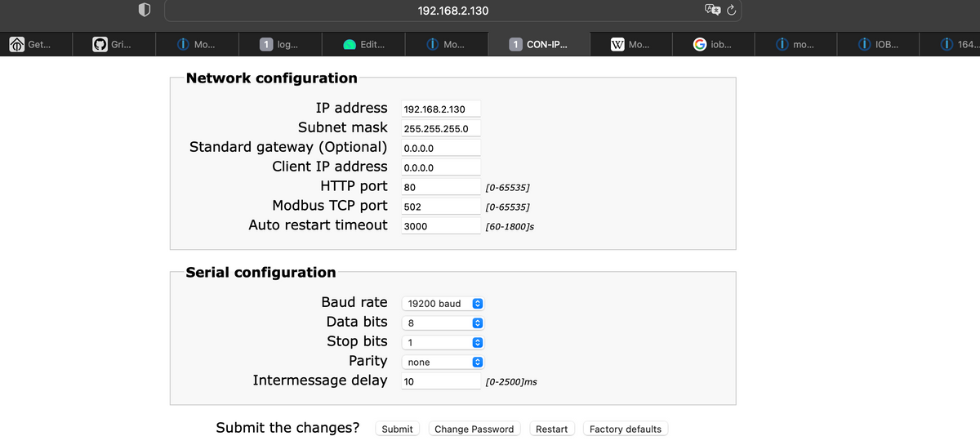Switch to the 'IOB...' tab
The width and height of the screenshot is (980, 445).
877,44
